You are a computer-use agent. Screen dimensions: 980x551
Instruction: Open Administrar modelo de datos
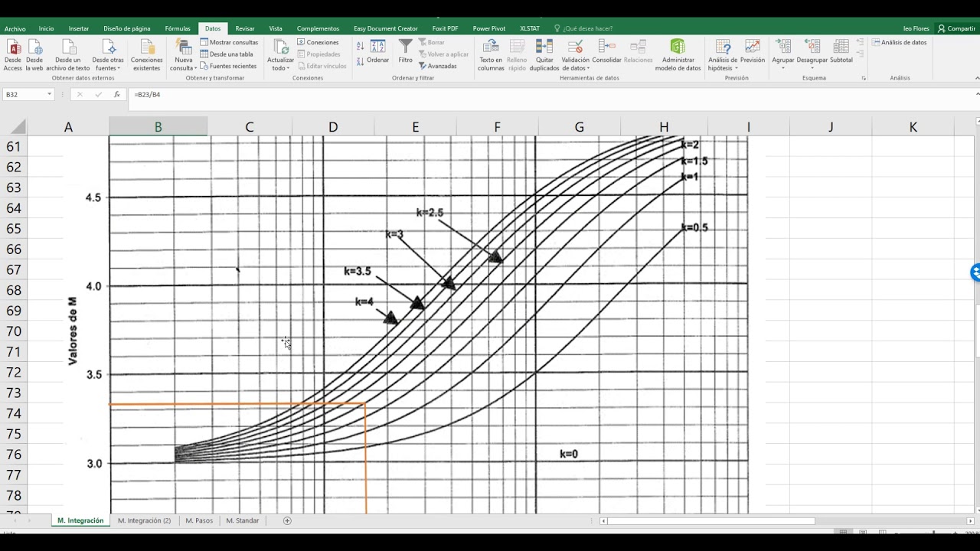point(678,54)
